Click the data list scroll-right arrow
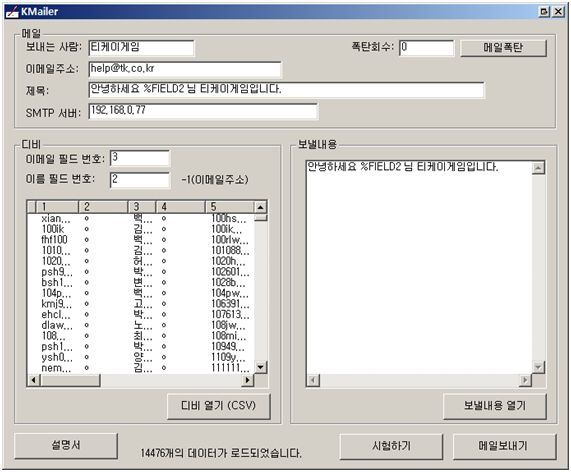The image size is (571, 472). [248, 380]
